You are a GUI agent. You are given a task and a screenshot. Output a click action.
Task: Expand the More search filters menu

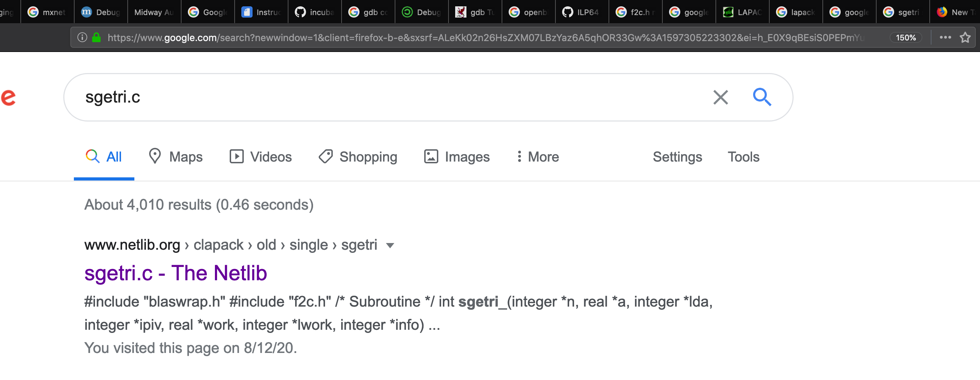point(537,157)
